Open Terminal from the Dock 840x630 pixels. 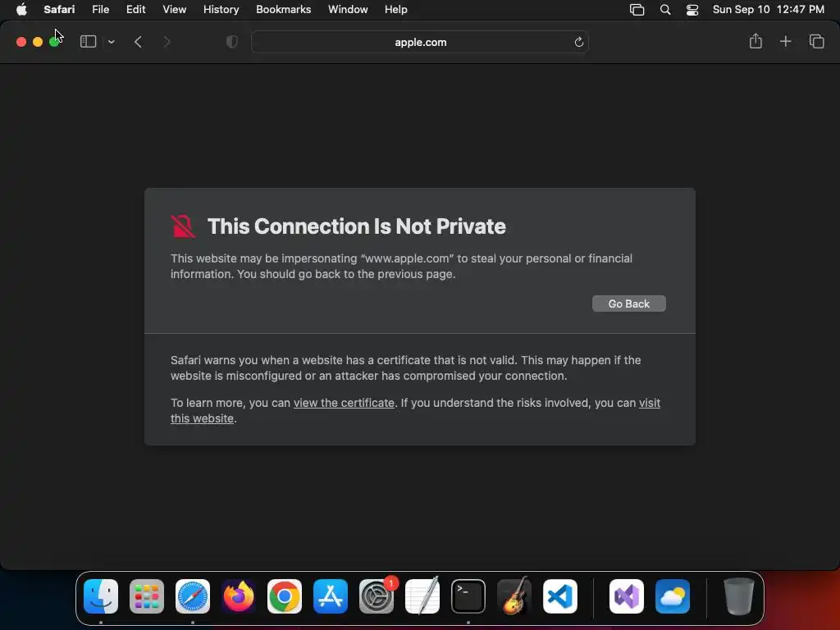(468, 596)
